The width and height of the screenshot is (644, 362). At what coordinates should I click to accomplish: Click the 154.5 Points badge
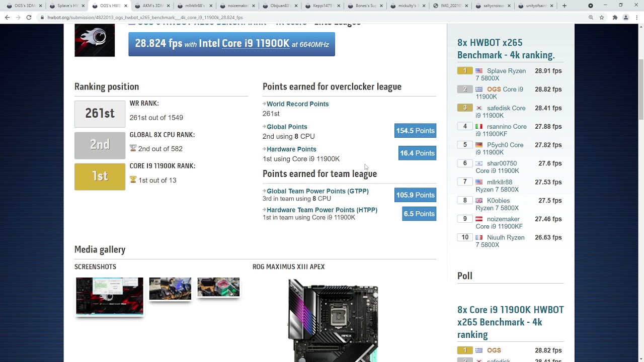coord(415,131)
